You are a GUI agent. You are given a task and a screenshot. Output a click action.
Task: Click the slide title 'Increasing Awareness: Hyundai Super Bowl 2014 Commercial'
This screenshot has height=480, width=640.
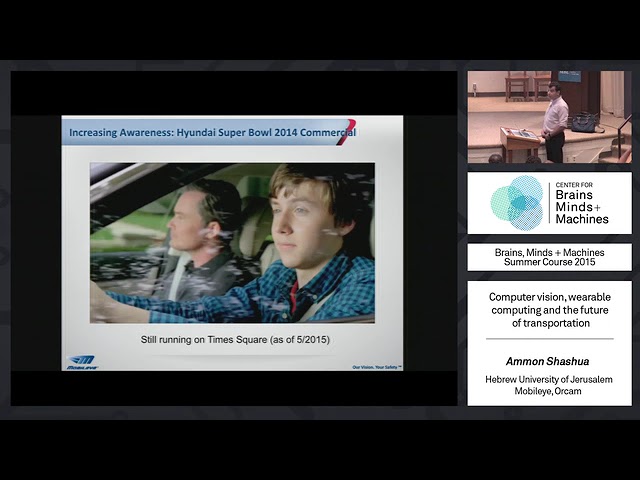click(x=212, y=132)
